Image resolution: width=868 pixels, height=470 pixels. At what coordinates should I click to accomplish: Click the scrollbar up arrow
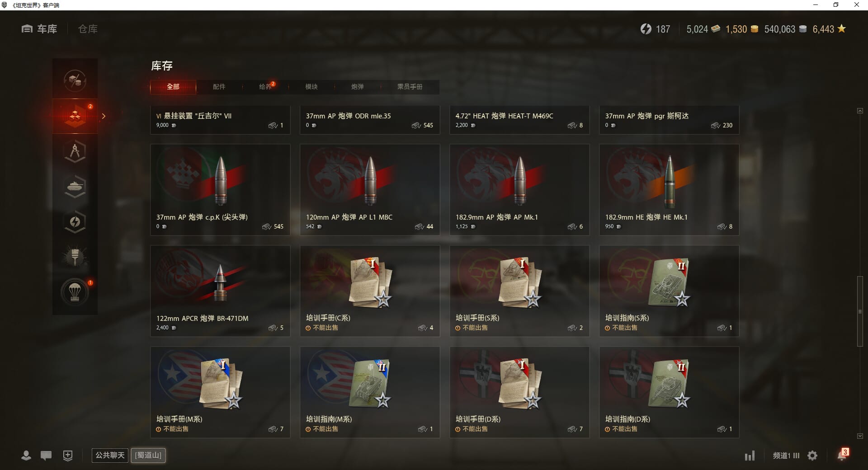[x=860, y=111]
